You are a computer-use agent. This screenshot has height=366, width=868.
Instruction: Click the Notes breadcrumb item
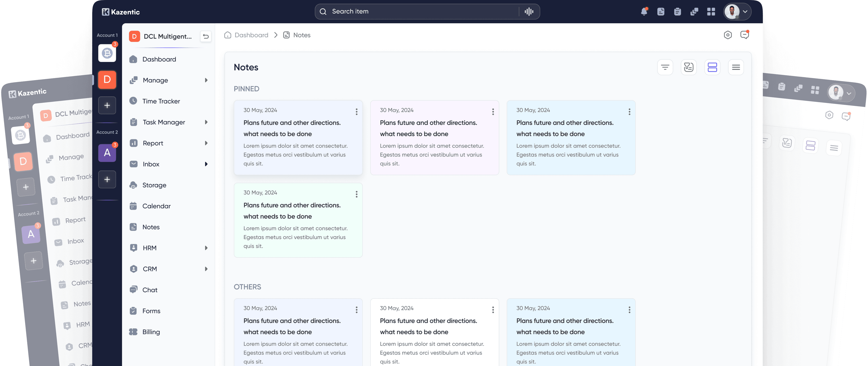(297, 35)
